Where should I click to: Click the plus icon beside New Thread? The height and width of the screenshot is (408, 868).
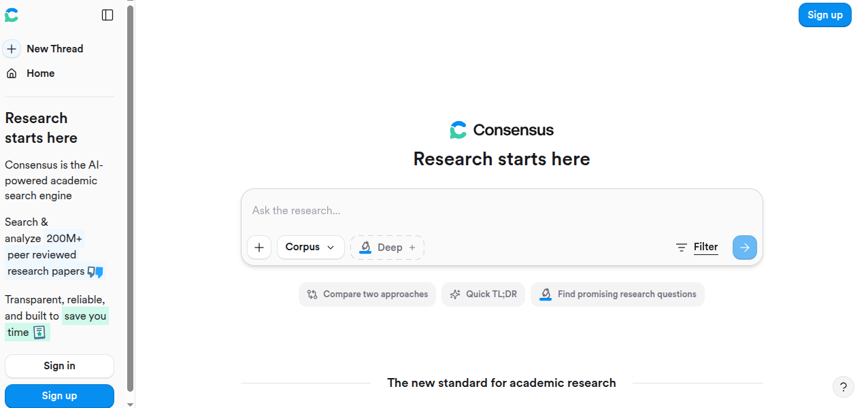(x=12, y=49)
